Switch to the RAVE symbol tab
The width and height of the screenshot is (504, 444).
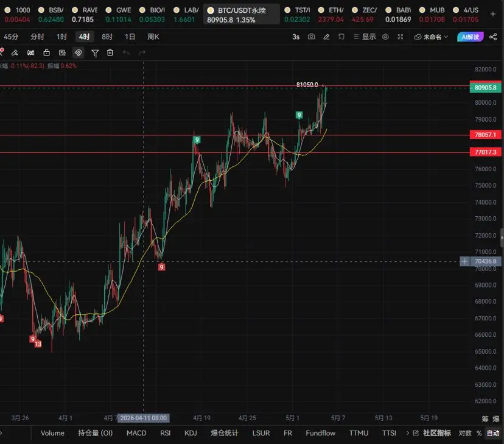[x=84, y=15]
